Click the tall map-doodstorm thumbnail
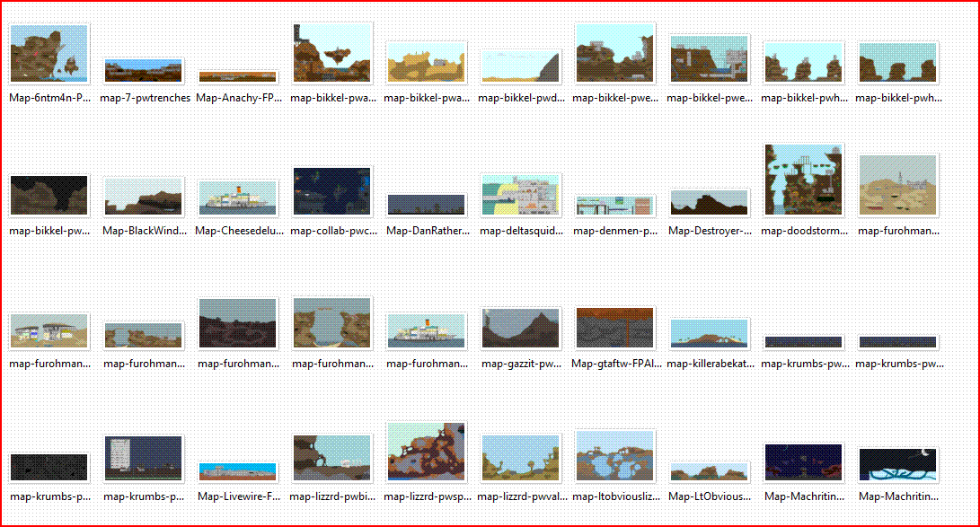Viewport: 980px width, 527px height. 804,180
